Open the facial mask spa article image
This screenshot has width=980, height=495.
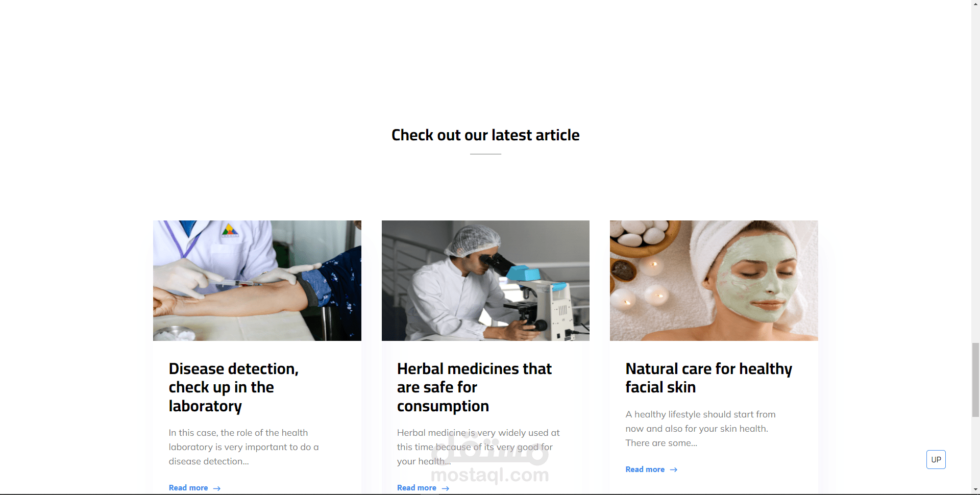714,281
